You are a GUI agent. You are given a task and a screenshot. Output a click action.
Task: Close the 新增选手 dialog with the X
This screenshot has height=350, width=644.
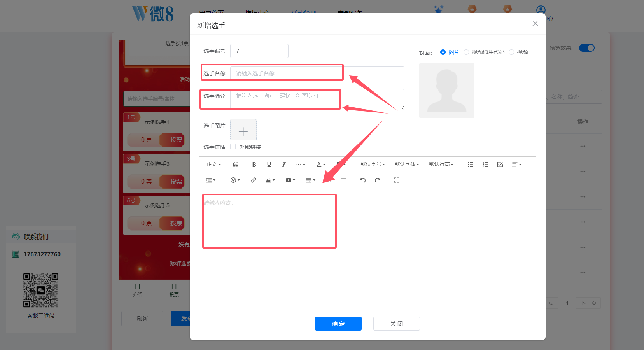pyautogui.click(x=535, y=23)
